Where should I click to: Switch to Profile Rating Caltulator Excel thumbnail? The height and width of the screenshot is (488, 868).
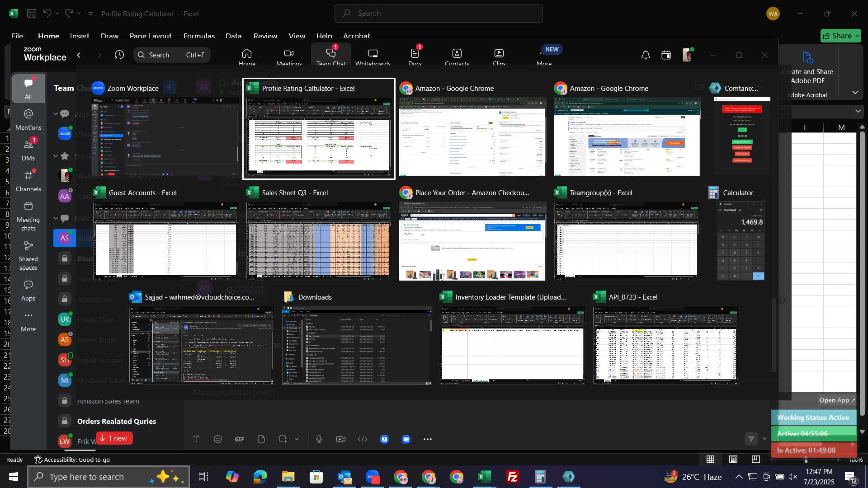319,128
